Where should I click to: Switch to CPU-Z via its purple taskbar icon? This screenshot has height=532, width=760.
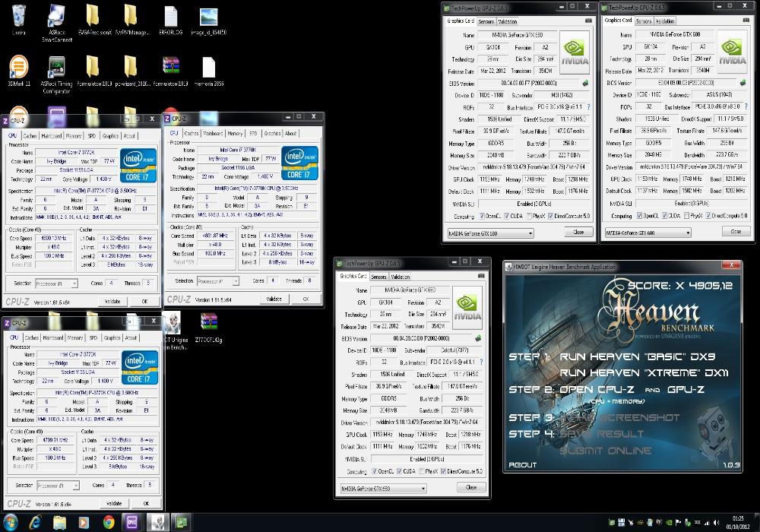131,522
